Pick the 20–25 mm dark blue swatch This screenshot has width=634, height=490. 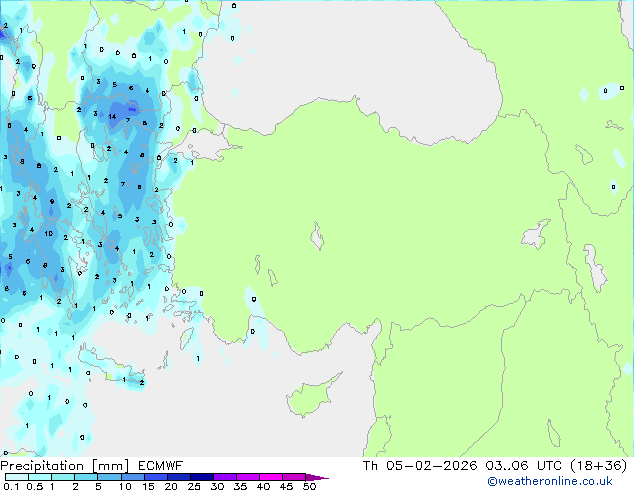tap(178, 477)
